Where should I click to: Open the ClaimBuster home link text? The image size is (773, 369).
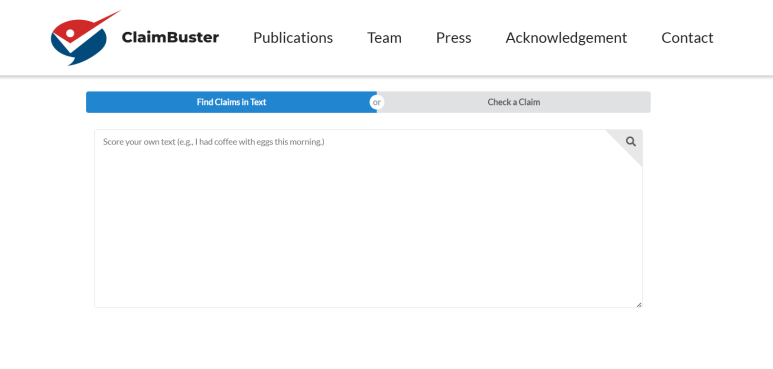170,37
